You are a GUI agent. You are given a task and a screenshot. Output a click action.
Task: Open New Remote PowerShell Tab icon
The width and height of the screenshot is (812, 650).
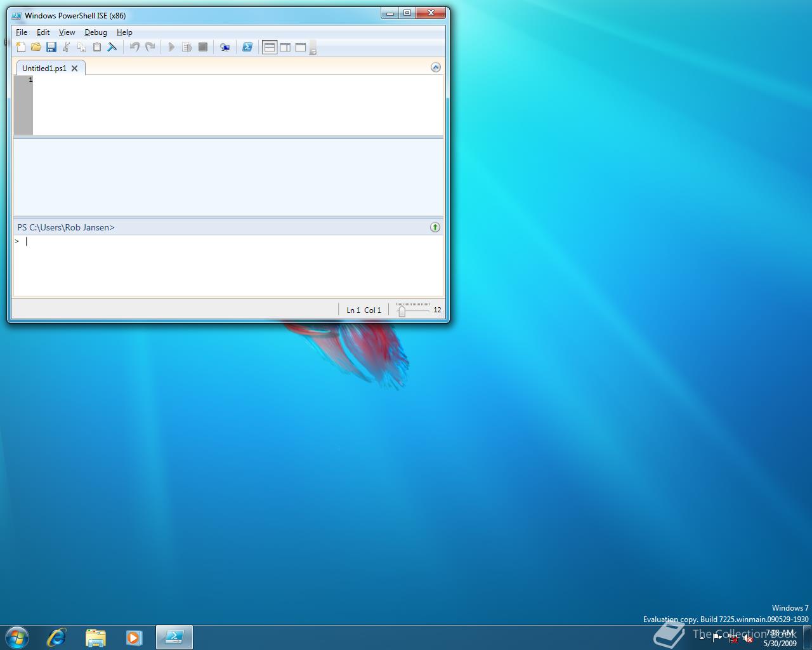tap(225, 47)
